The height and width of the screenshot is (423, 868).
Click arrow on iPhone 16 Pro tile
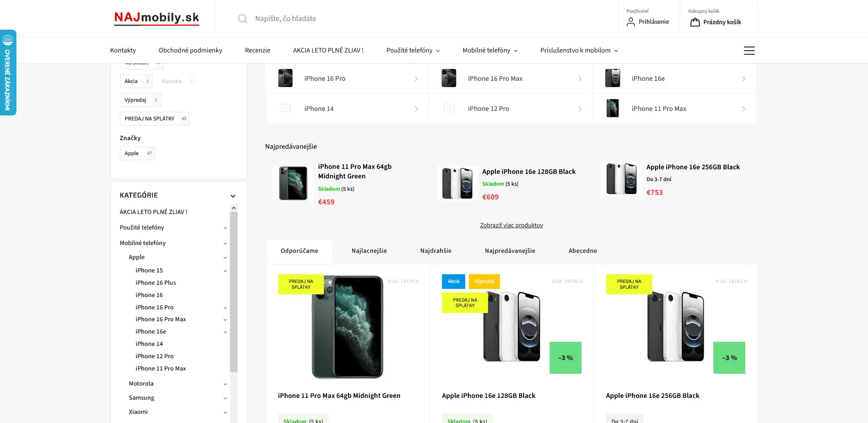[x=416, y=79]
